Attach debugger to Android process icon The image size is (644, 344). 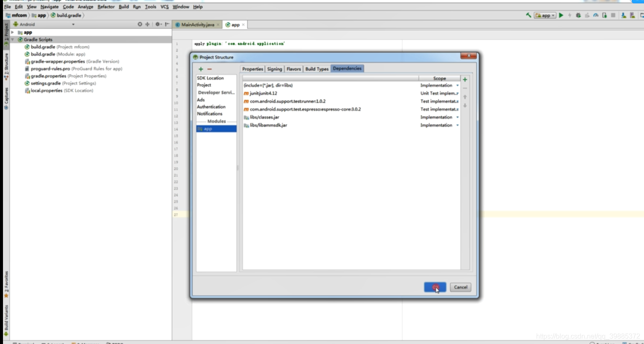click(x=604, y=15)
